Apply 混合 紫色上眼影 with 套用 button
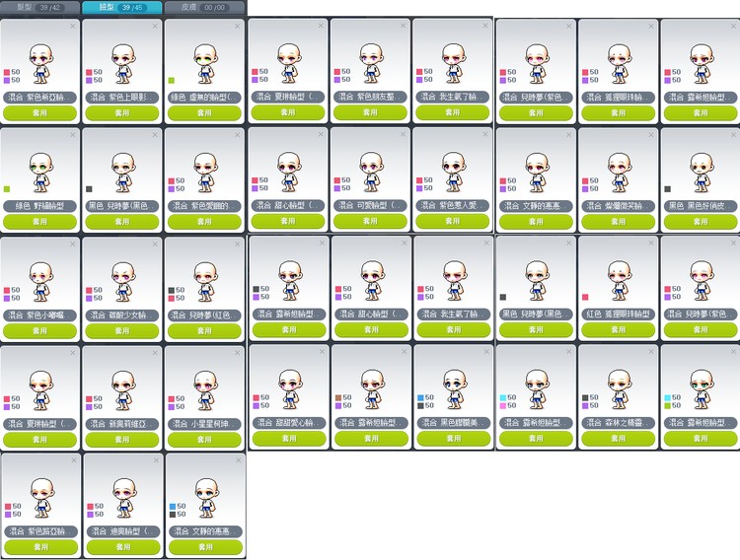This screenshot has width=740, height=560. pyautogui.click(x=122, y=113)
